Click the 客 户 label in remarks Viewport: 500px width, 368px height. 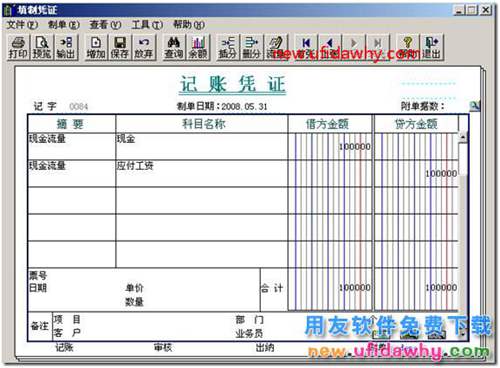click(67, 333)
